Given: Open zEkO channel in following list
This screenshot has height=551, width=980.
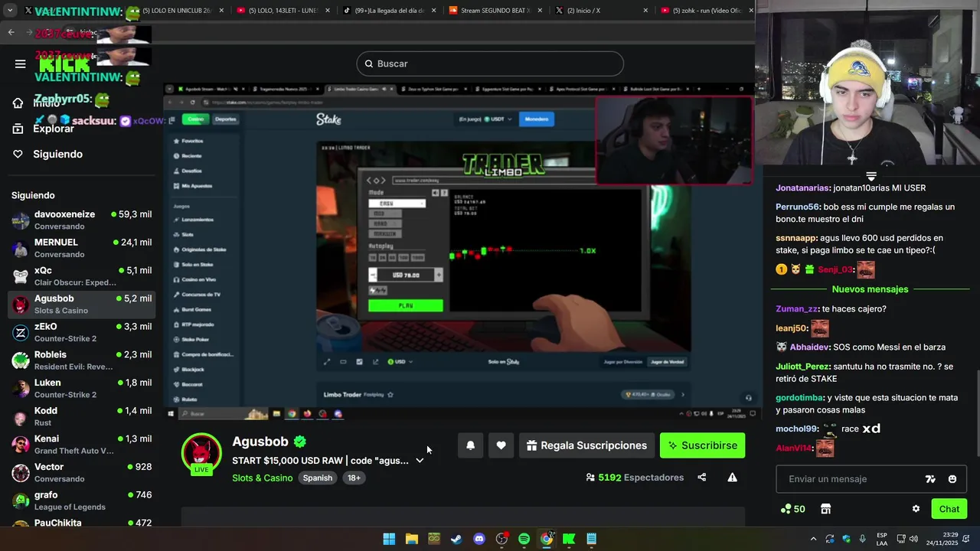Looking at the screenshot, I should tap(80, 332).
